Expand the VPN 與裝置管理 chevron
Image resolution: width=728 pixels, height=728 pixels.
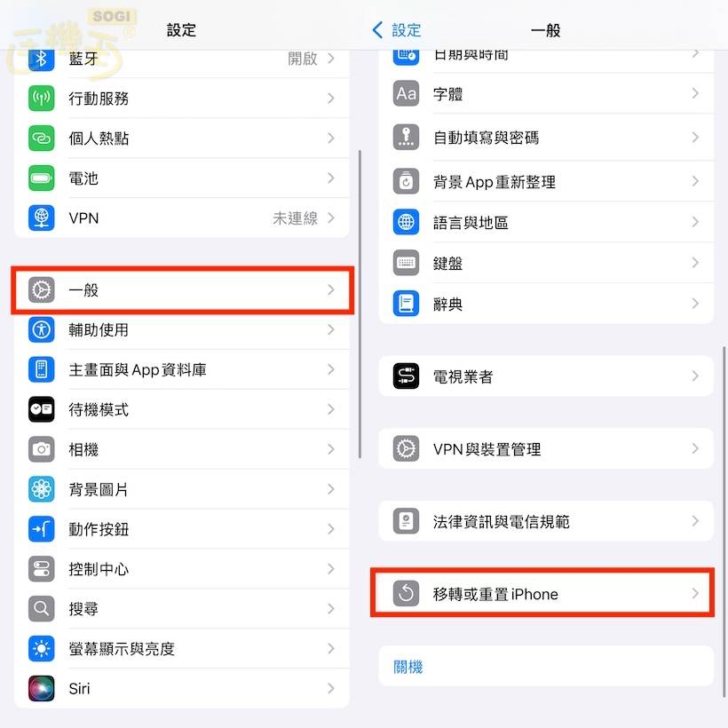(695, 448)
